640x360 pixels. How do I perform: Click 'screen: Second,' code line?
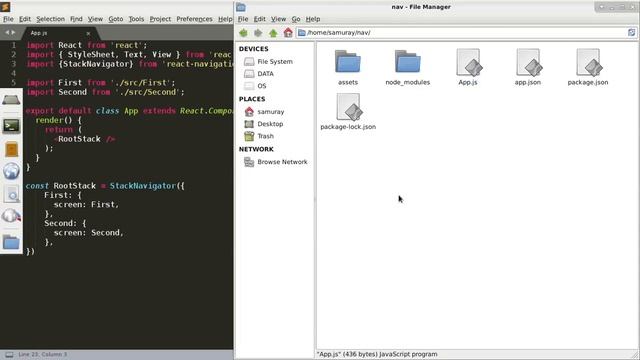[x=89, y=233]
